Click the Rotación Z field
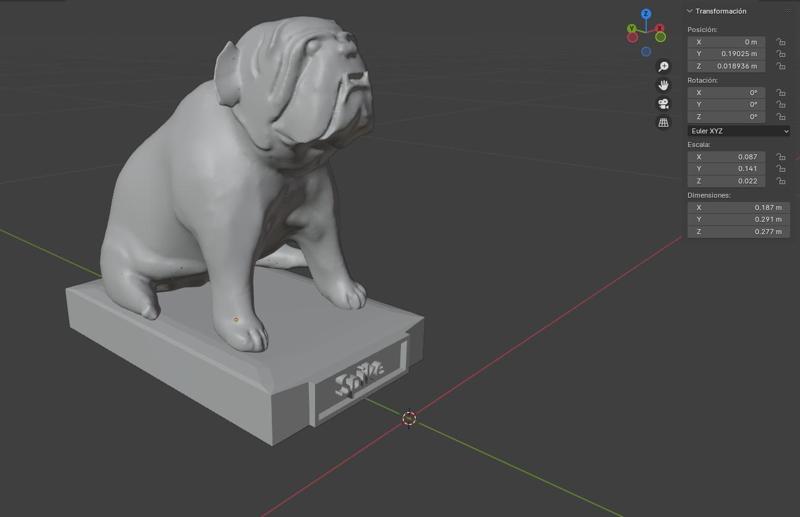The width and height of the screenshot is (800, 517). click(726, 116)
